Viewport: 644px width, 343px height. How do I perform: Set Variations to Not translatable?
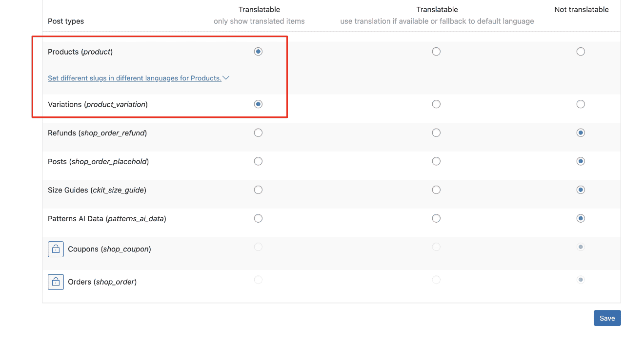tap(581, 104)
